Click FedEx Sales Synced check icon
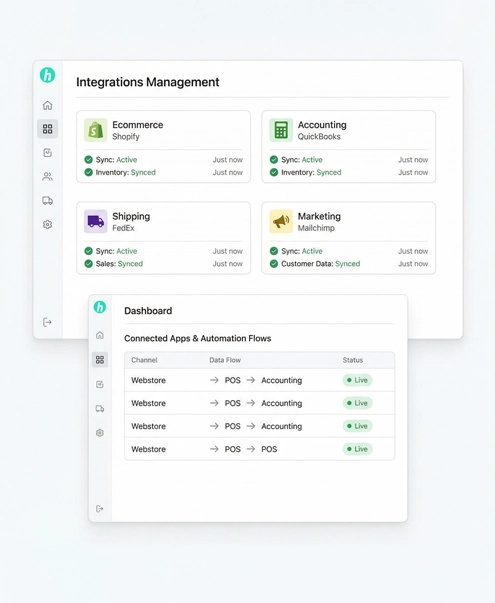 click(x=88, y=264)
